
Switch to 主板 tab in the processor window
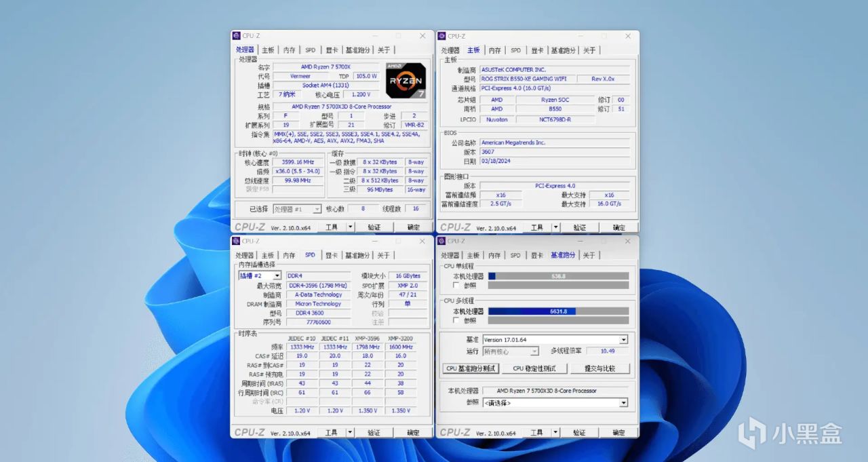click(269, 50)
